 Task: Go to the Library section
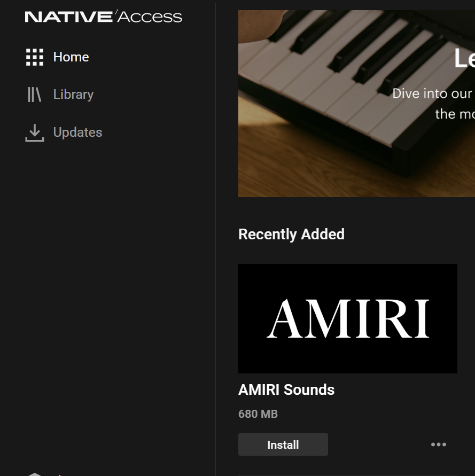[73, 95]
